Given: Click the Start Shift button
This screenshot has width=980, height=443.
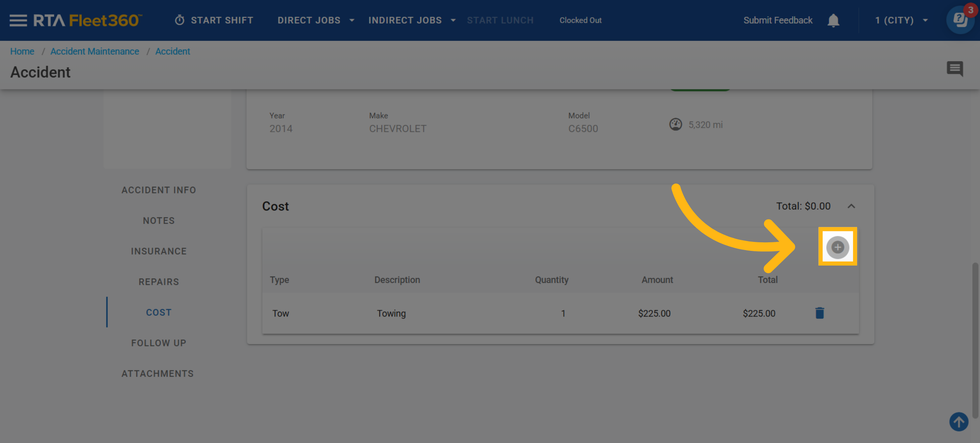Looking at the screenshot, I should pyautogui.click(x=214, y=20).
